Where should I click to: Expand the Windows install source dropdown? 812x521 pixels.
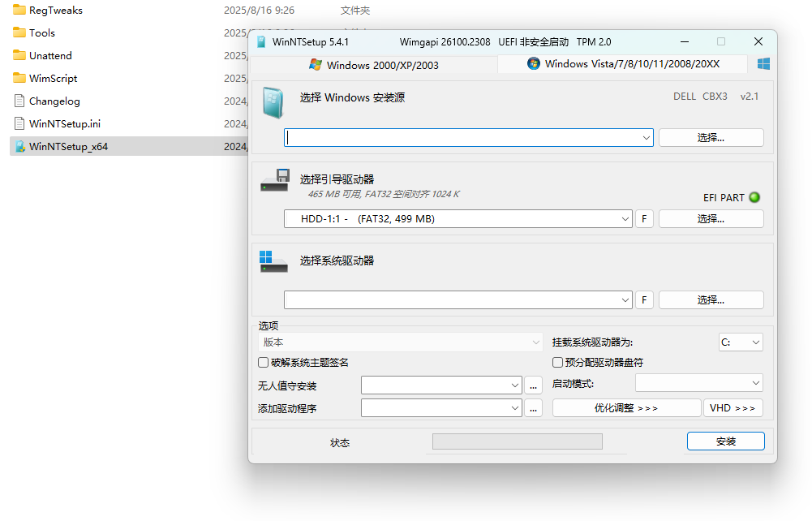click(646, 138)
